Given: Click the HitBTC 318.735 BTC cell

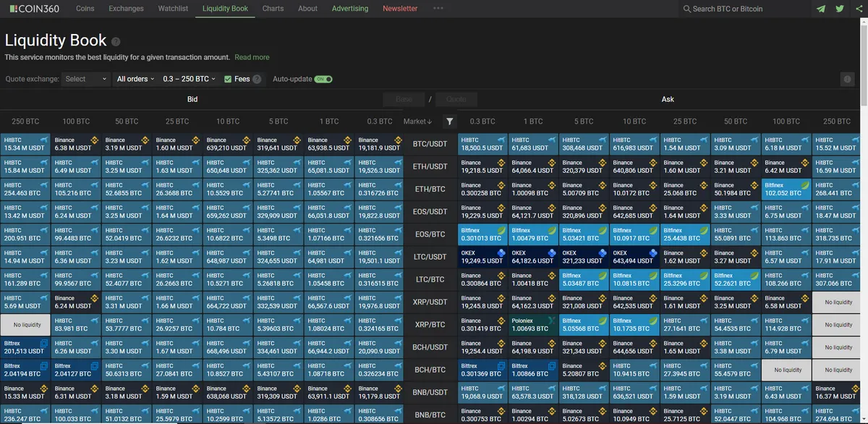Looking at the screenshot, I should 837,234.
